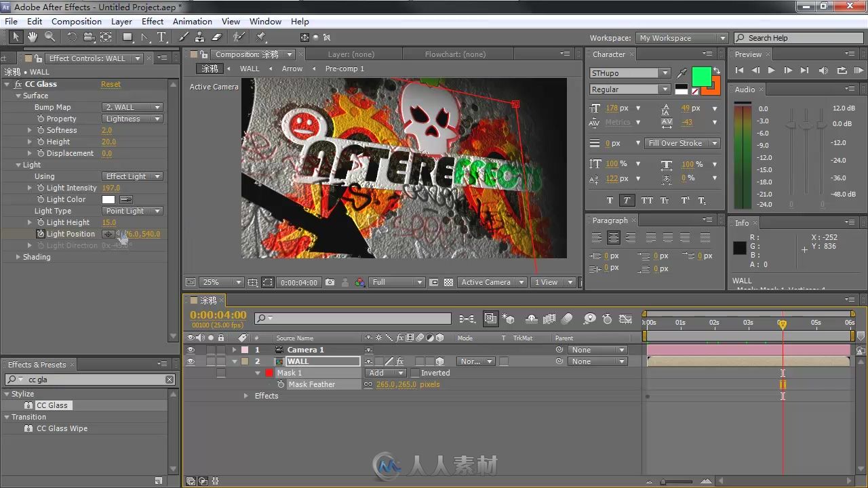Toggle Motion Blur switch in timeline

[568, 319]
